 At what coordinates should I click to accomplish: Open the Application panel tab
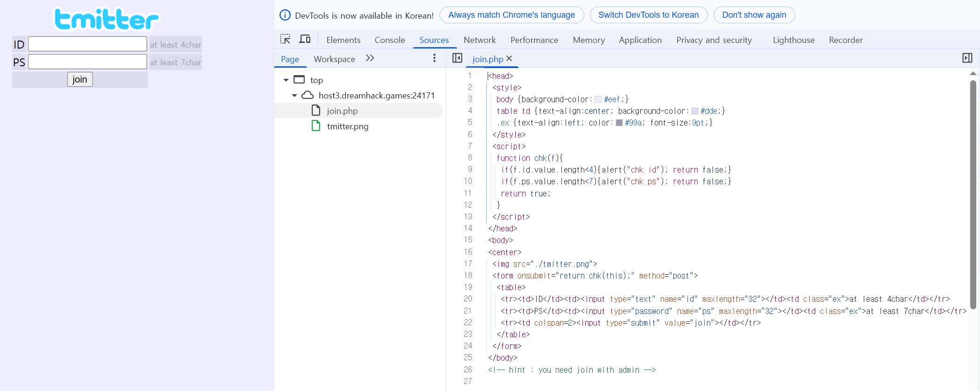[640, 40]
